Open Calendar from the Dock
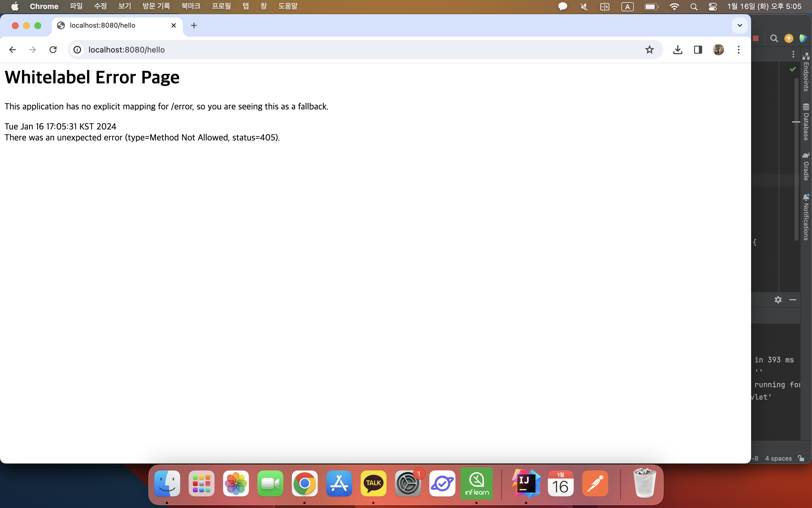Image resolution: width=812 pixels, height=508 pixels. tap(560, 483)
